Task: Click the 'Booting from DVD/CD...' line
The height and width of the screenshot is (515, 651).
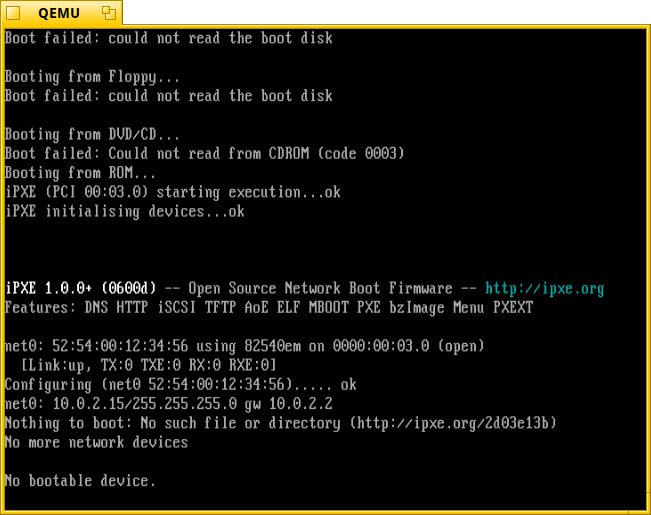Action: click(92, 135)
